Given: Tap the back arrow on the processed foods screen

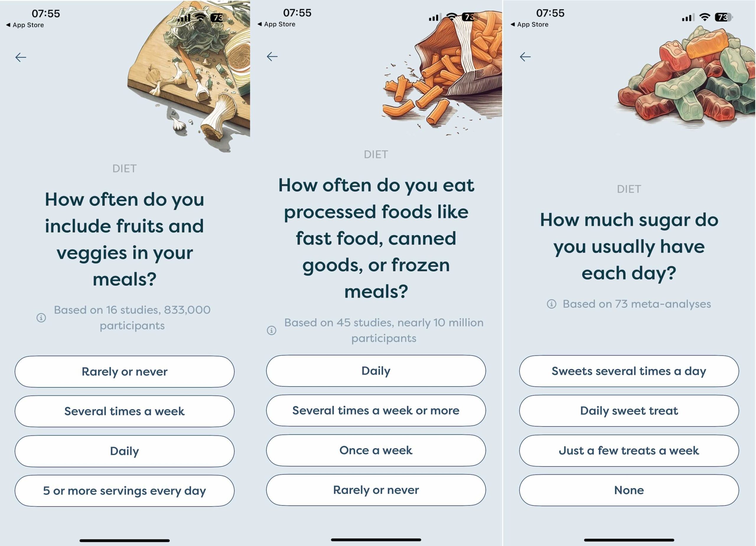Looking at the screenshot, I should (x=272, y=57).
